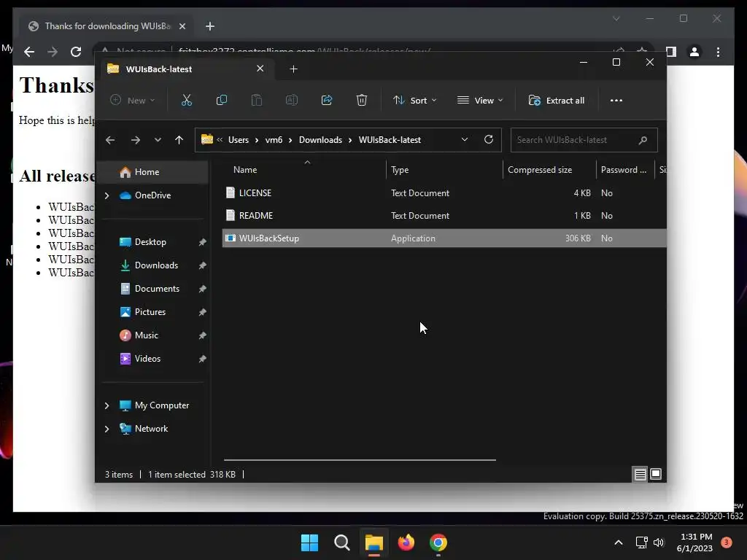Go up one folder level in Explorer
The width and height of the screenshot is (747, 560).
coord(179,140)
